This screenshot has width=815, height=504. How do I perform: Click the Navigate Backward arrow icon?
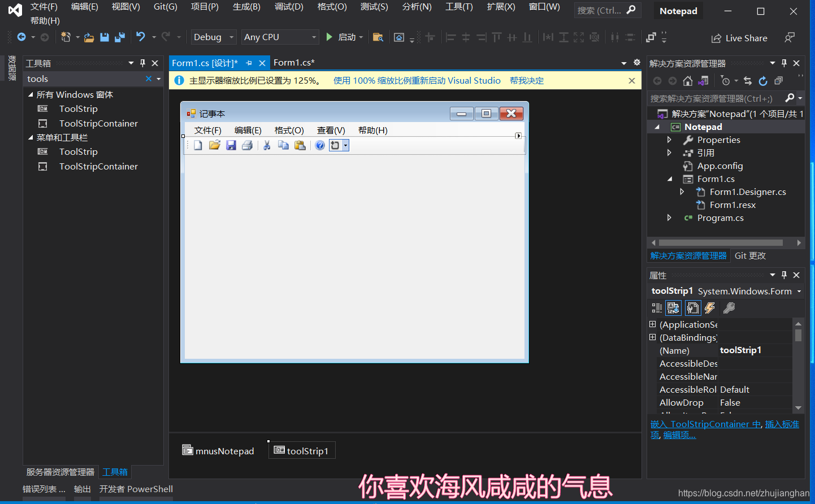pyautogui.click(x=21, y=37)
